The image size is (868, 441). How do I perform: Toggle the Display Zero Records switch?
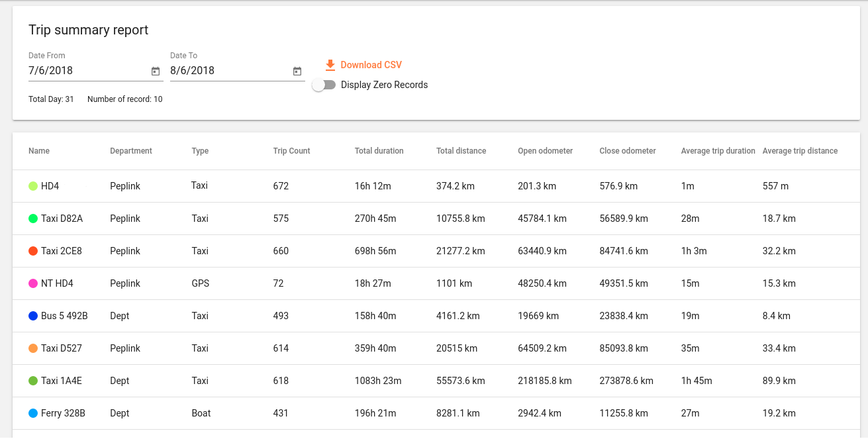click(324, 85)
